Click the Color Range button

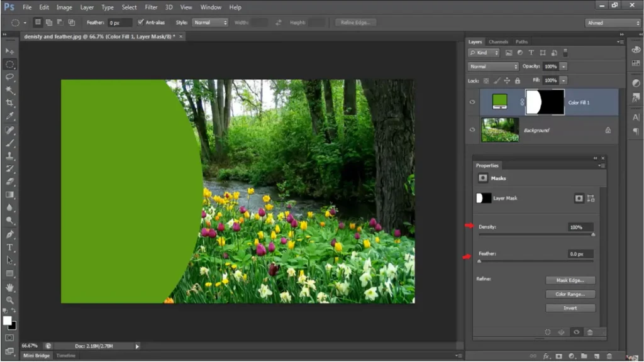point(570,294)
